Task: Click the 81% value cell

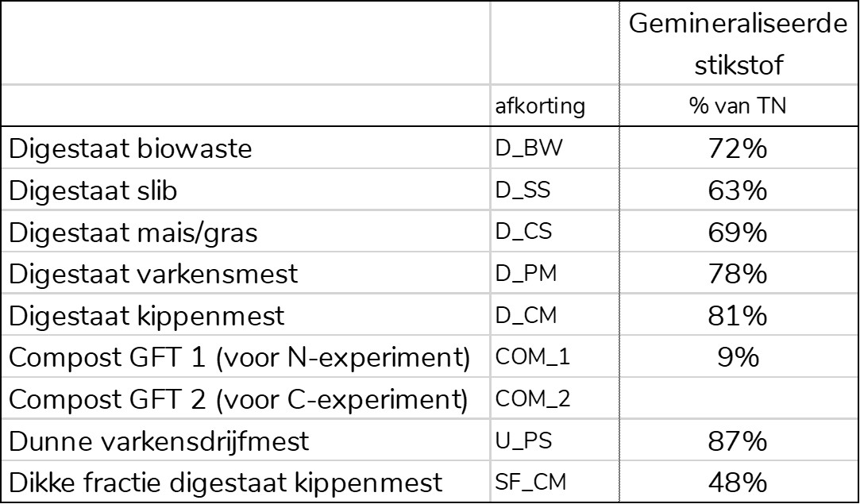Action: coord(737,315)
